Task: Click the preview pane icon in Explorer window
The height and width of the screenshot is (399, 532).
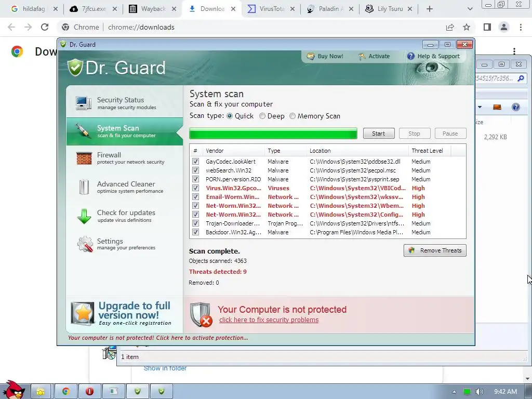Action: point(497,107)
